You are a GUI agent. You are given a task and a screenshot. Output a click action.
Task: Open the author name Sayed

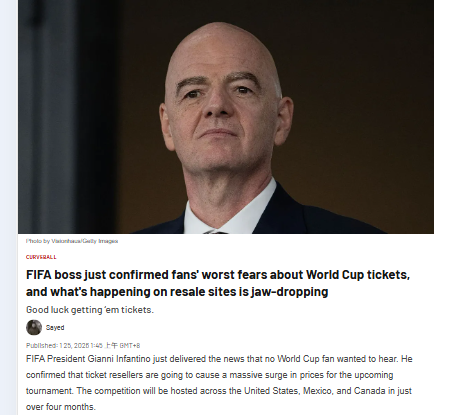[55, 328]
